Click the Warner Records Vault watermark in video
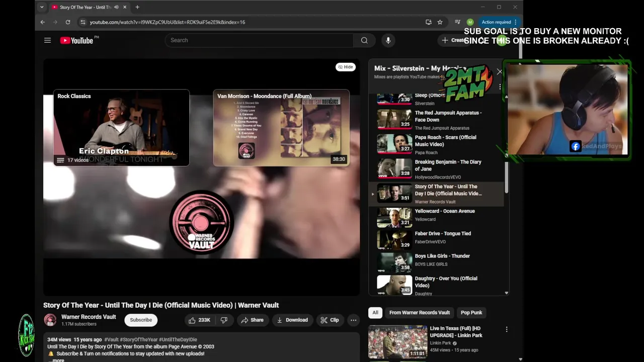Viewport: 644px width, 362px height. click(x=201, y=222)
